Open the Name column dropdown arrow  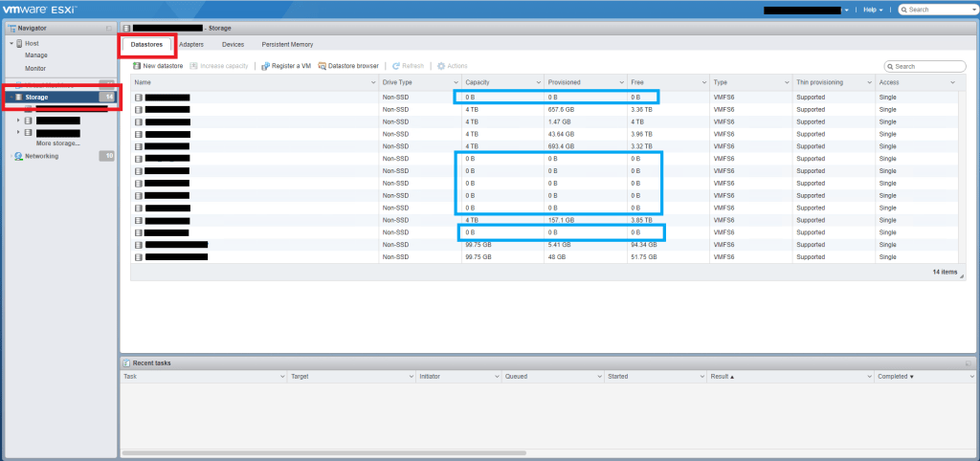[x=374, y=83]
